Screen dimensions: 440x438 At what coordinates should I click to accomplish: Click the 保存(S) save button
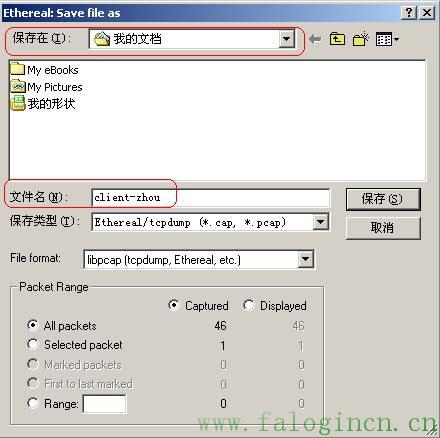click(383, 199)
